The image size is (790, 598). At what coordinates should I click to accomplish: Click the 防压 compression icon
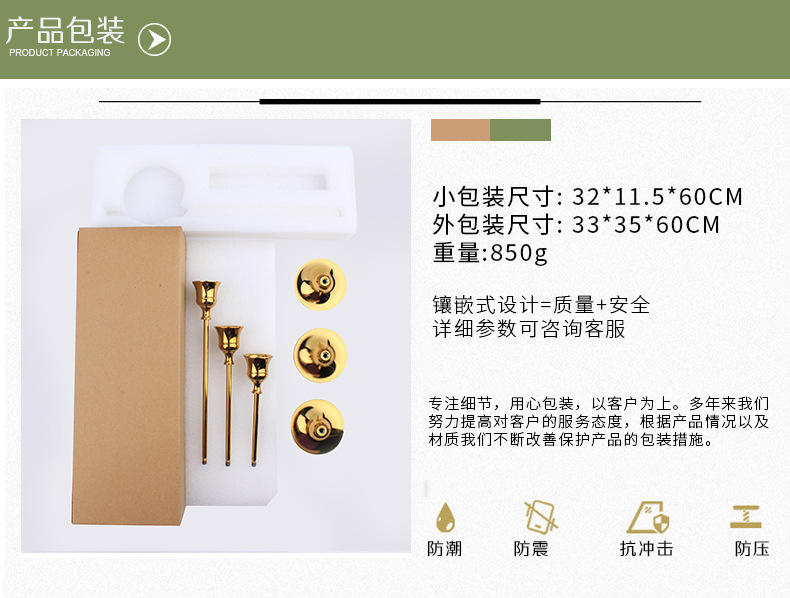pos(746,517)
